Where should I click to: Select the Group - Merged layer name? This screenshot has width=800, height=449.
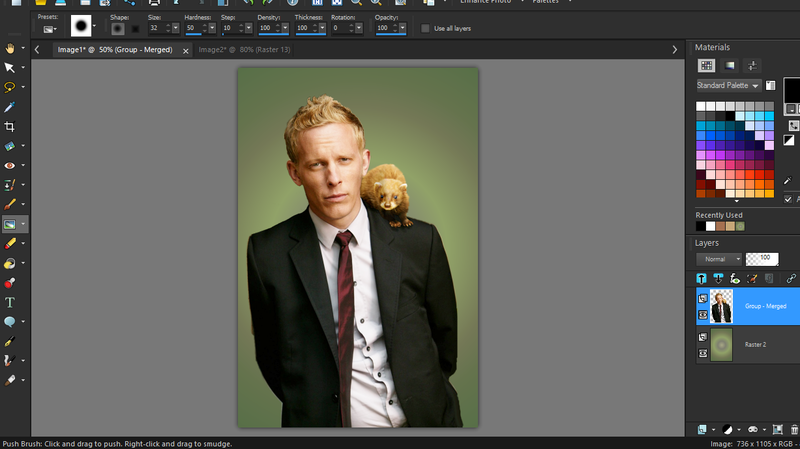coord(765,306)
